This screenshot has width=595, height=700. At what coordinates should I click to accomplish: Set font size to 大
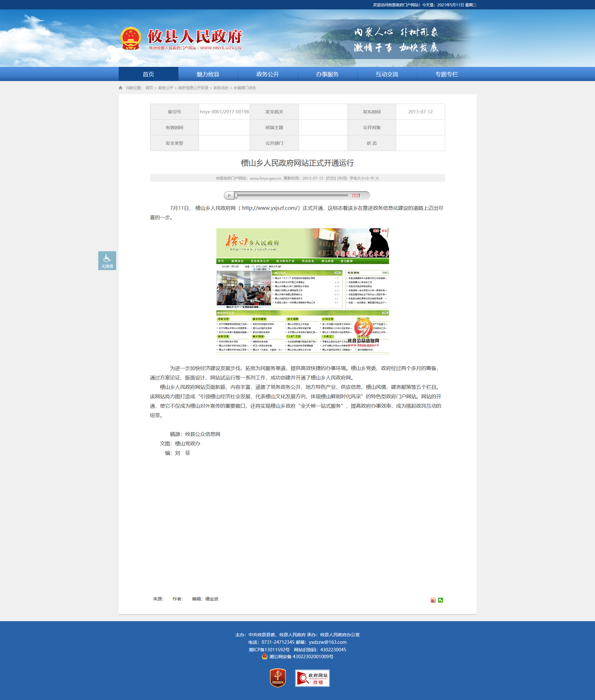[377, 178]
